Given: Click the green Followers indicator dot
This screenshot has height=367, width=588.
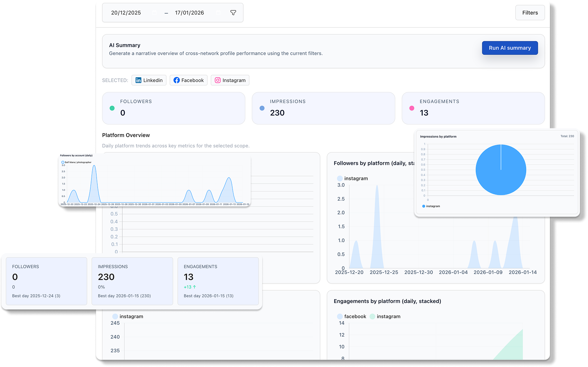Looking at the screenshot, I should (112, 108).
